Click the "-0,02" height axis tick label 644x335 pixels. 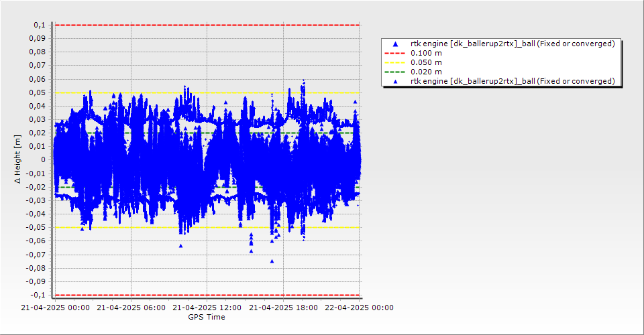(x=36, y=187)
